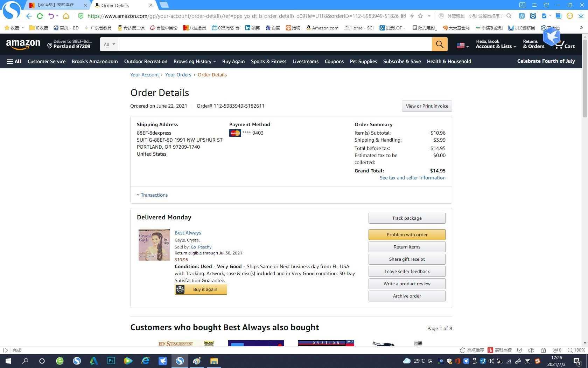
Task: Open the US flag language selector
Action: click(x=463, y=46)
